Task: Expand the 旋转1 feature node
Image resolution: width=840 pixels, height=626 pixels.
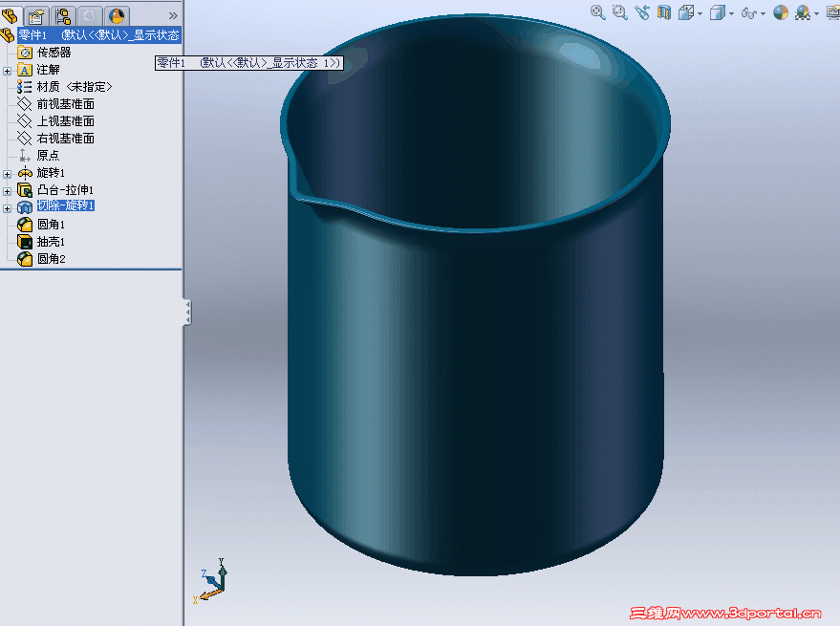Action: click(x=8, y=173)
